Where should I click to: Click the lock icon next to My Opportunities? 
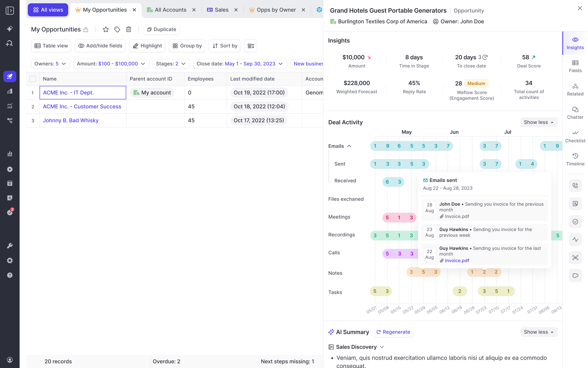86,30
